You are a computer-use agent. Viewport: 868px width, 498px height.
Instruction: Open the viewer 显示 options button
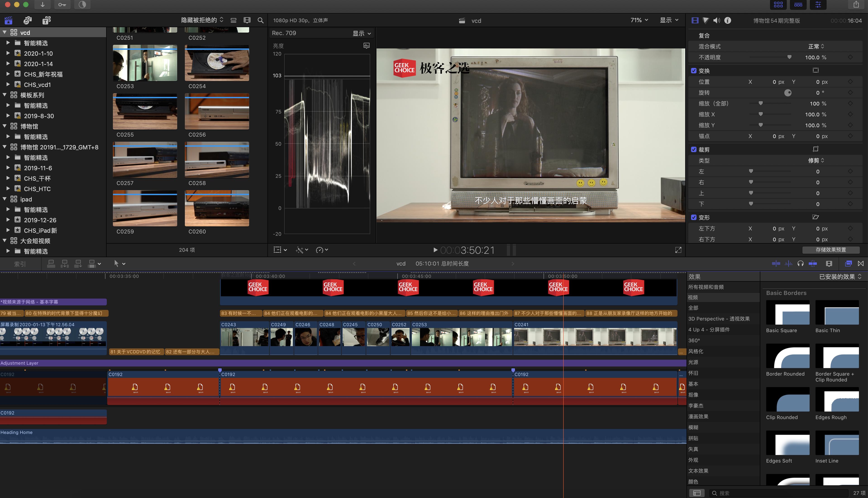pos(669,20)
